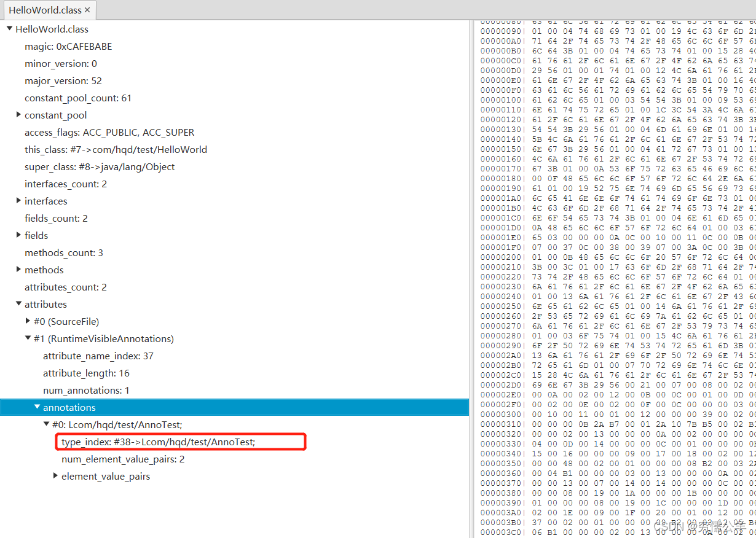Click hex offset 00000200 line
Screen dimensions: 756x538
point(618,257)
